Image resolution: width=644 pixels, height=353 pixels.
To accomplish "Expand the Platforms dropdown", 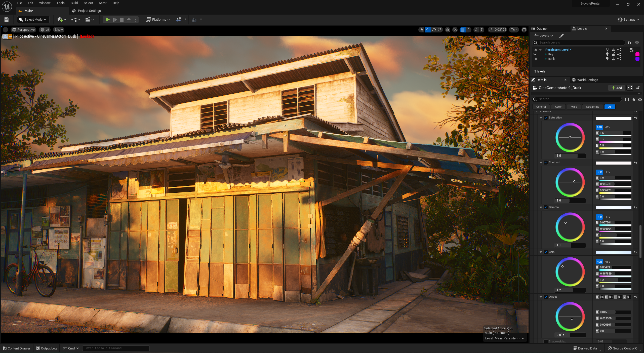I will pos(158,20).
